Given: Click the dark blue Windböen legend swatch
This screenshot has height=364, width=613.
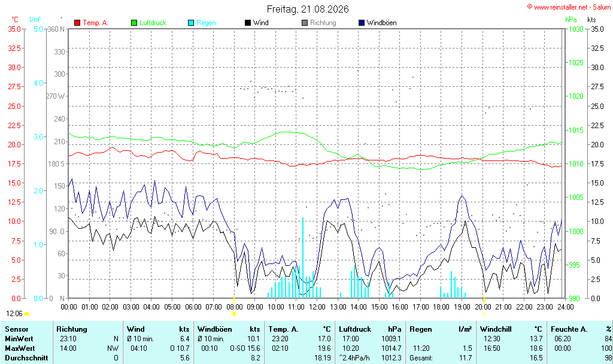Looking at the screenshot, I should click(362, 23).
